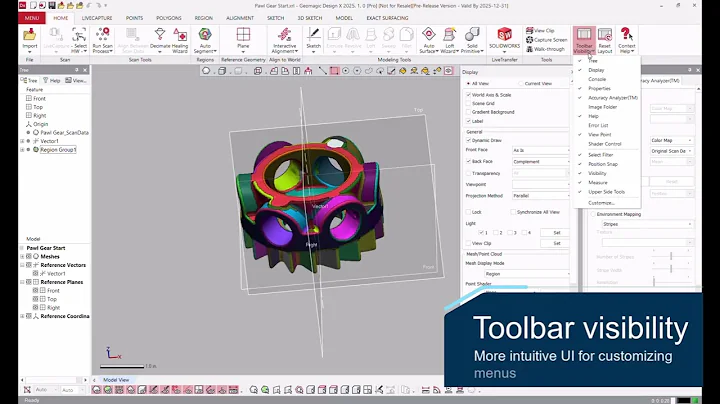Select Pawl Gear_ScanData in feature tree
The height and width of the screenshot is (404, 720).
64,133
